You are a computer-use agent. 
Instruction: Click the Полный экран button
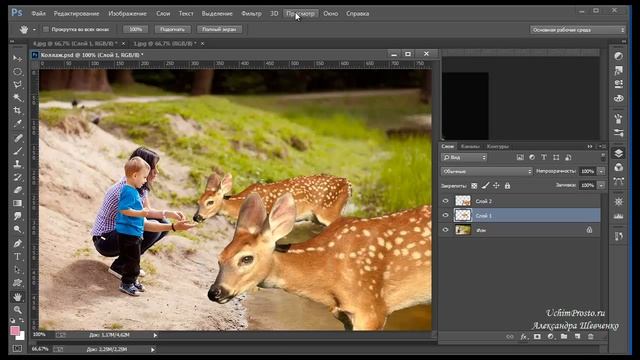(219, 29)
